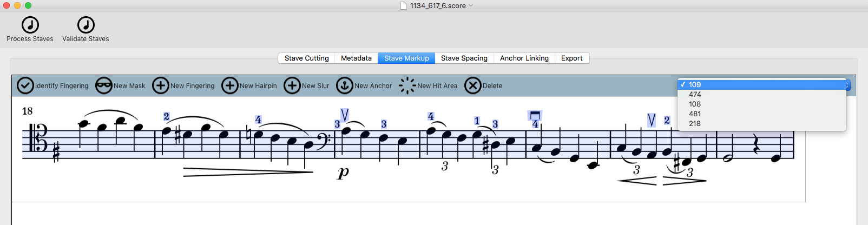Select the checked 109 dropdown entry

point(695,84)
